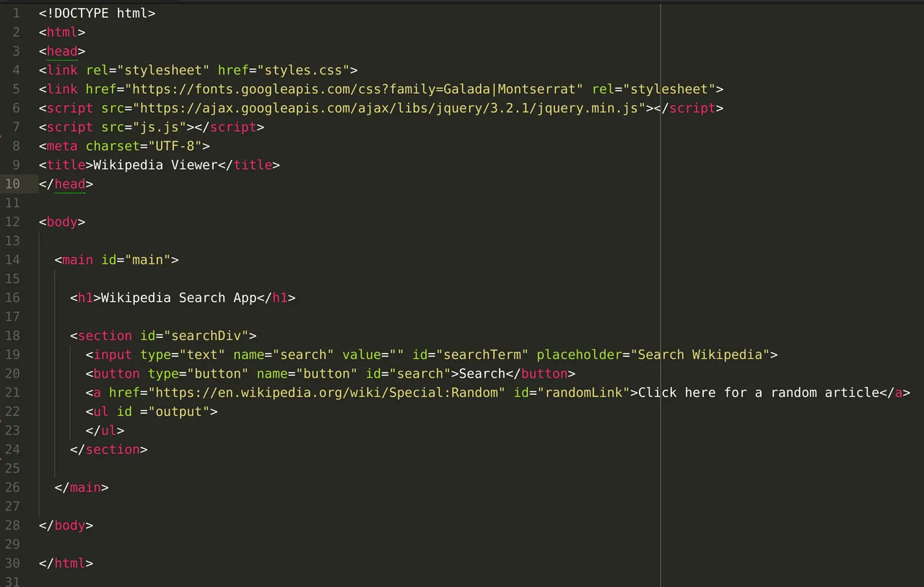Click the "searchDiv" id value
This screenshot has height=587, width=924.
206,335
